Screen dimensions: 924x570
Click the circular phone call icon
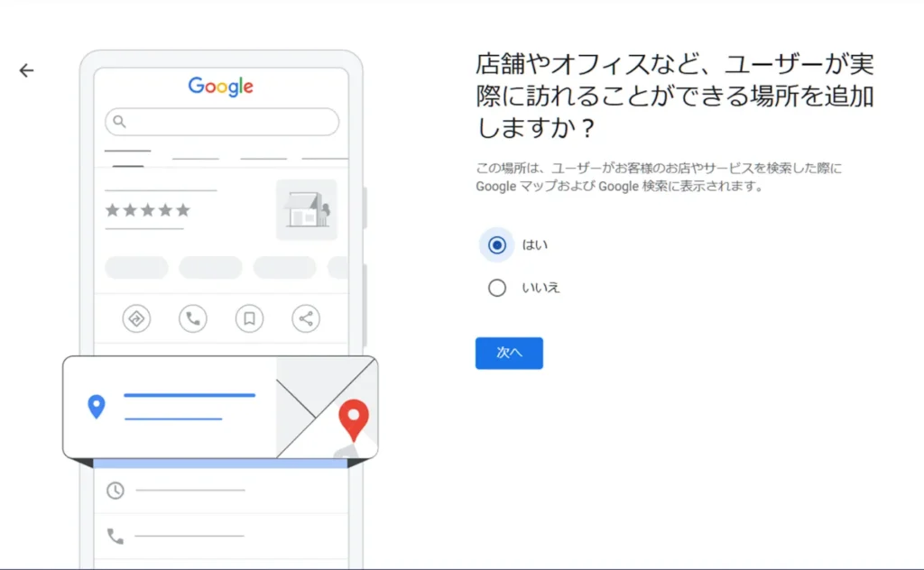point(192,318)
